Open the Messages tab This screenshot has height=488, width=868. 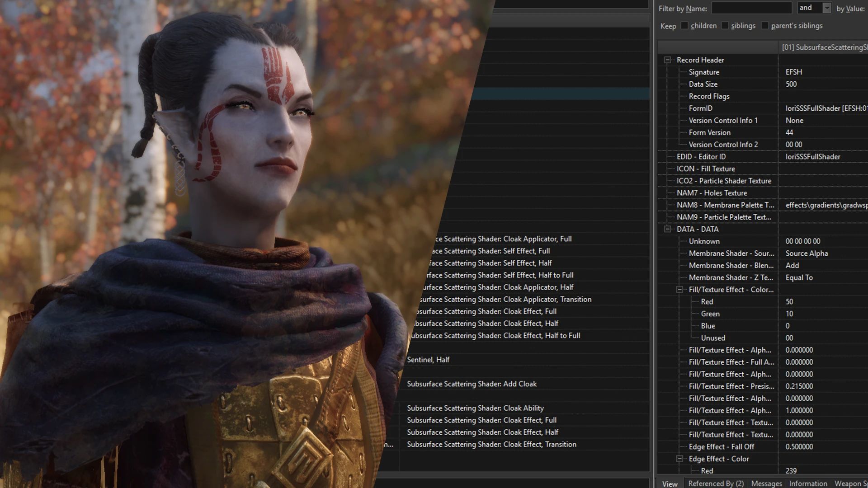click(766, 483)
